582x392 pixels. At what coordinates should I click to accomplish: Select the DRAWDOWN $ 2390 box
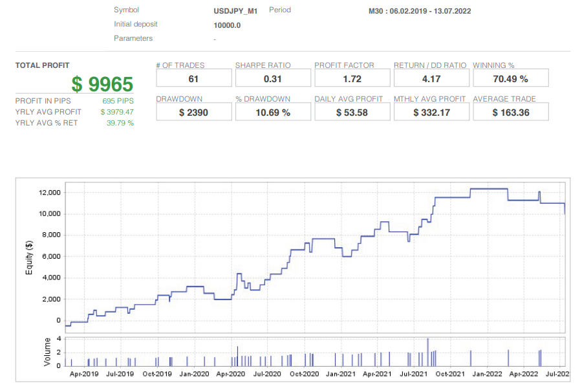coord(193,111)
